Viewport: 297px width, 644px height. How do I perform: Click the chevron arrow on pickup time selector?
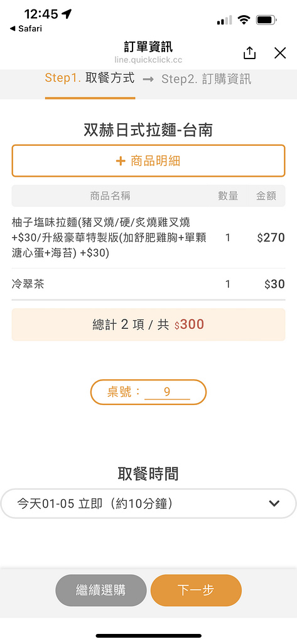274,503
